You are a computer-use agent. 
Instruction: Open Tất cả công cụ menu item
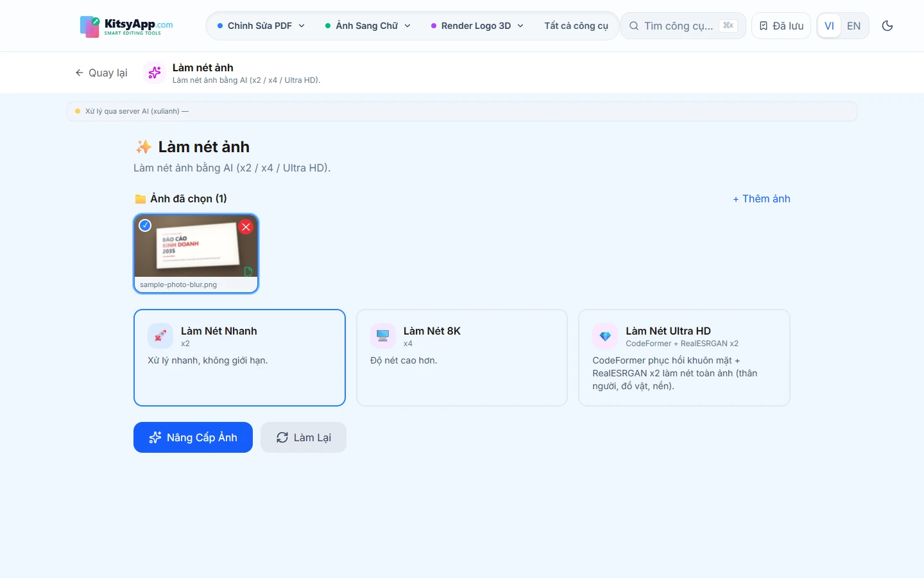tap(576, 26)
